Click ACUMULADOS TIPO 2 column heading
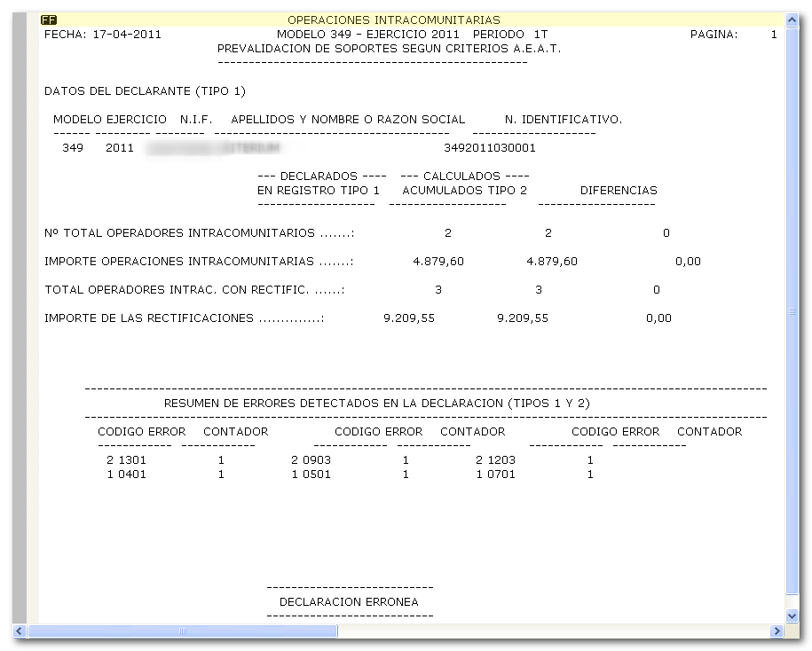The height and width of the screenshot is (651, 812). (x=464, y=191)
